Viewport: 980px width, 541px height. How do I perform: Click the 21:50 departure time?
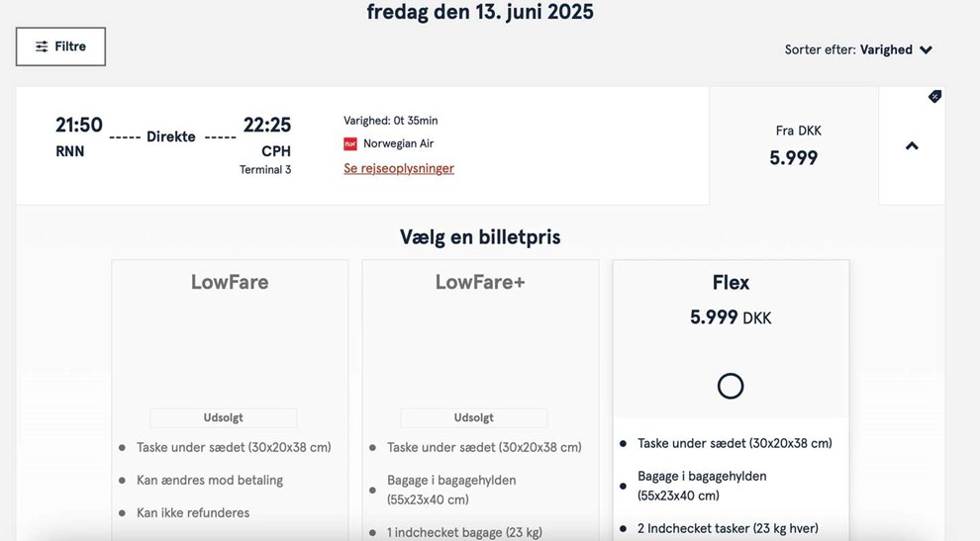point(79,126)
